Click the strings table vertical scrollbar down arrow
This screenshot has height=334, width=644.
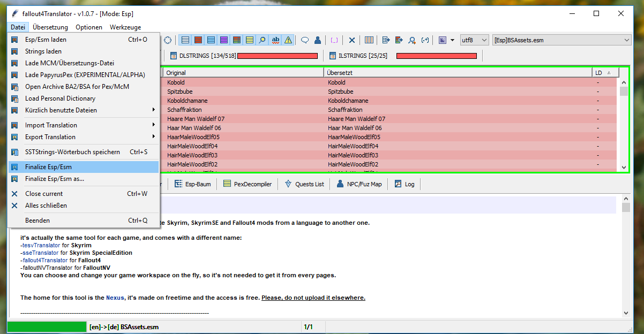coord(624,168)
